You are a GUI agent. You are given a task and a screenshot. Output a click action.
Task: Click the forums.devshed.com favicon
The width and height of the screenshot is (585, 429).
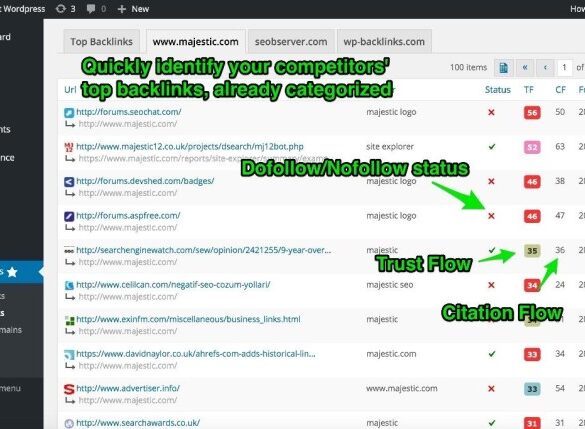[x=69, y=182]
